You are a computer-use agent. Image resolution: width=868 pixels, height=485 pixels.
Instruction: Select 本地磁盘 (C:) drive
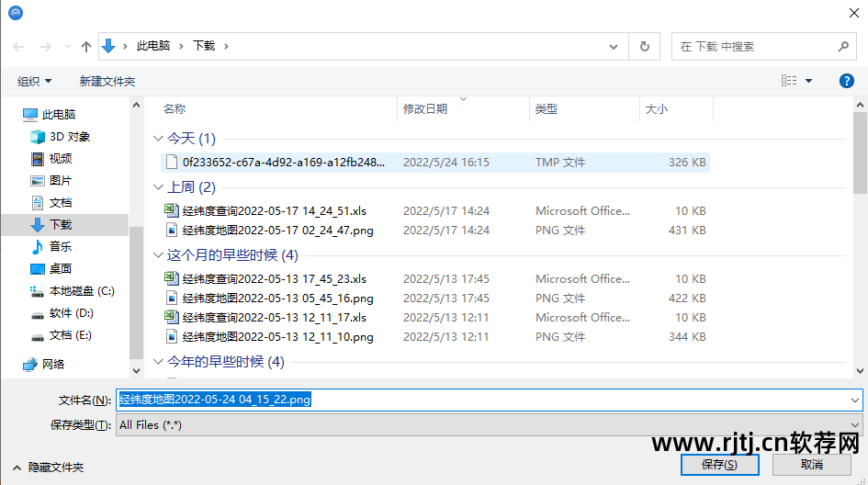(x=82, y=290)
